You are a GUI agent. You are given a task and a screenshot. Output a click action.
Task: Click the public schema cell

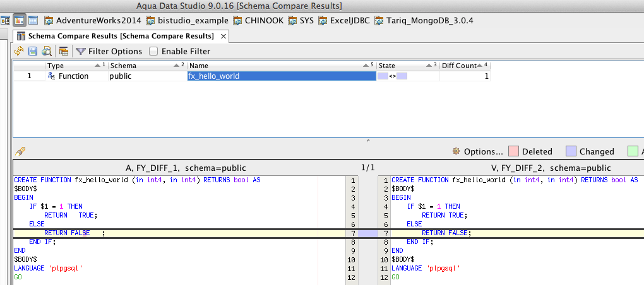click(148, 76)
